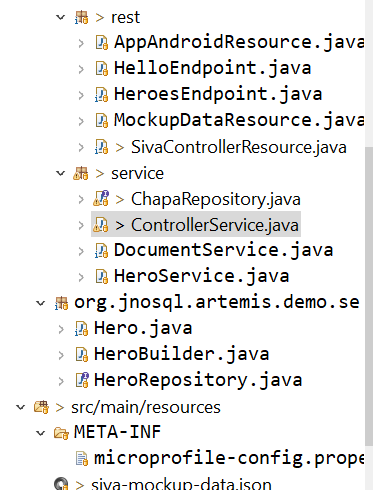Expand the Hero.java class node
This screenshot has height=490, width=373.
(x=61, y=329)
